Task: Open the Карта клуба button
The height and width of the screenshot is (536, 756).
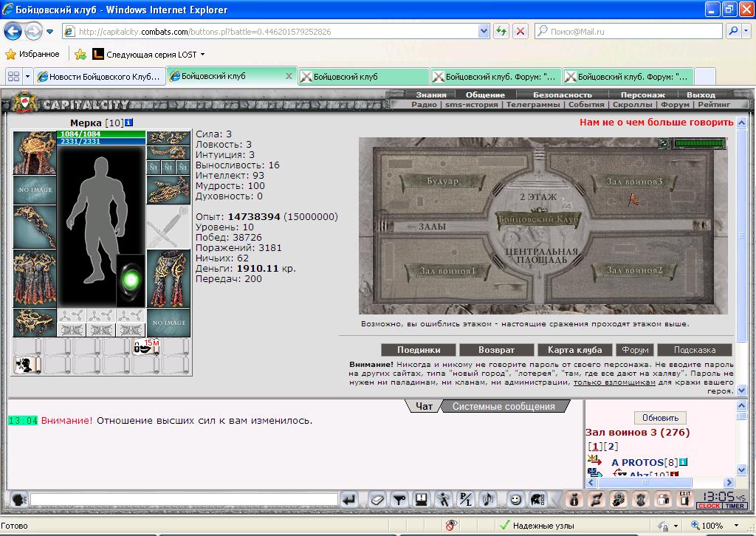Action: [574, 350]
